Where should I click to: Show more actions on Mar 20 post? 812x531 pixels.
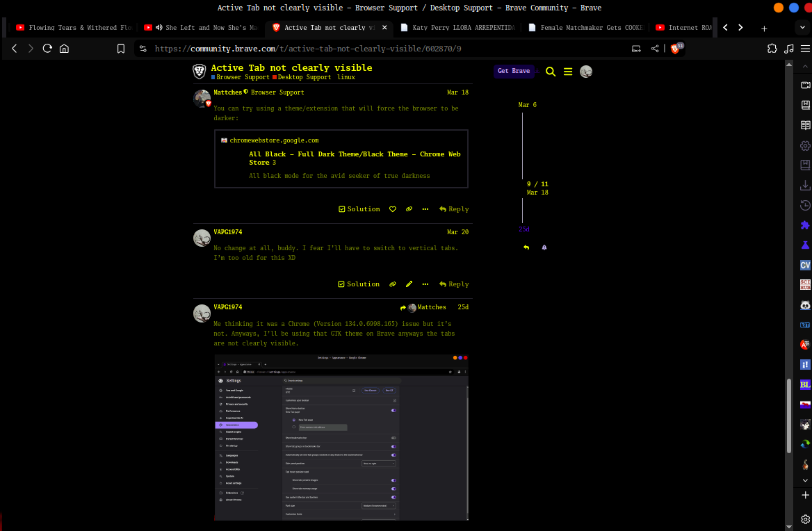click(x=425, y=284)
